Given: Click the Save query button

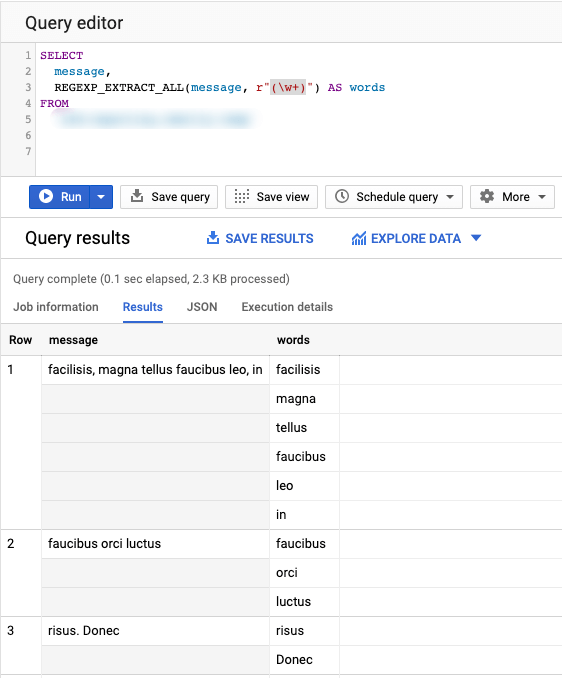Looking at the screenshot, I should [x=169, y=197].
